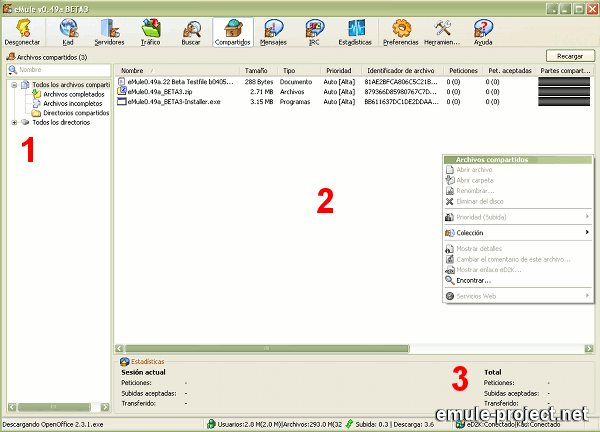Screen dimensions: 600x432
Task: Click the Installer.exe program icon
Action: point(122,101)
